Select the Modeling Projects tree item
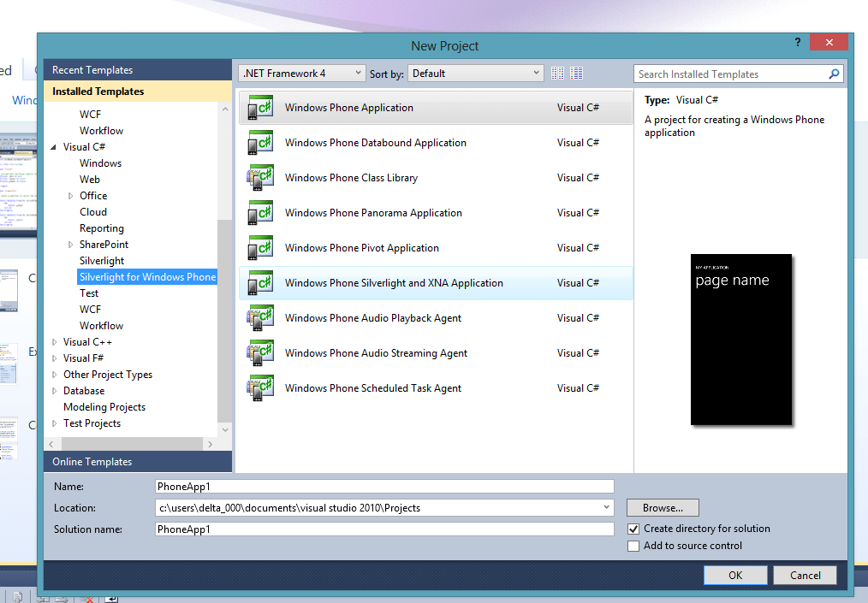Viewport: 868px width, 603px height. (104, 407)
